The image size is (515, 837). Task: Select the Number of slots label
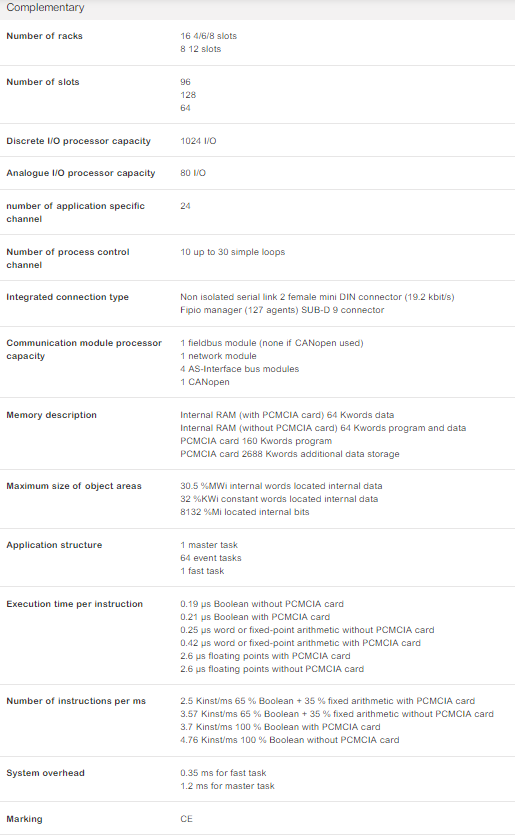(43, 82)
